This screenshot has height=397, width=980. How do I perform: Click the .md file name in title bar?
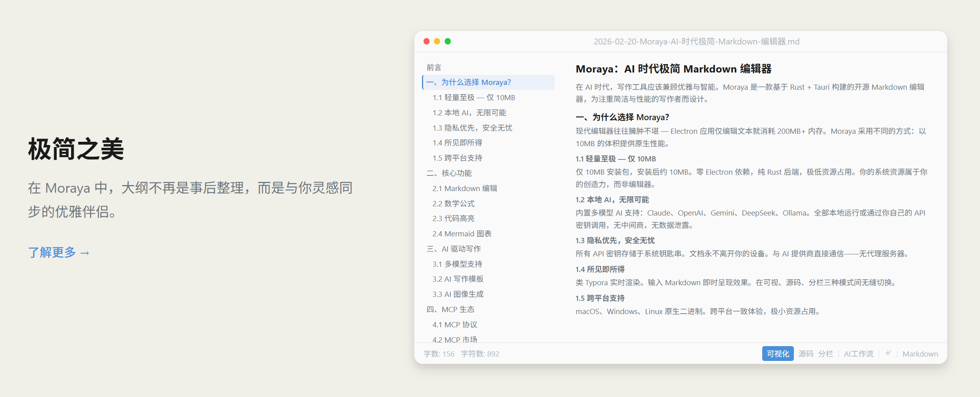point(697,41)
